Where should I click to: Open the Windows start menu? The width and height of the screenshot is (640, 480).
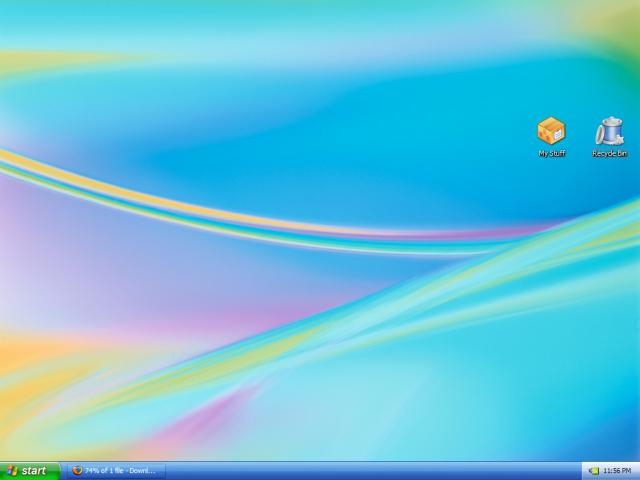point(30,471)
